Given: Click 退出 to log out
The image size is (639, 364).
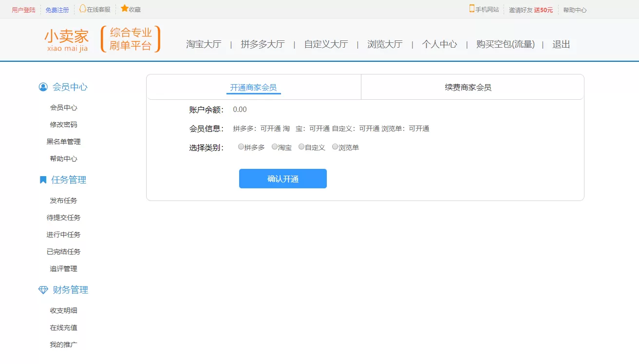Looking at the screenshot, I should tap(561, 44).
